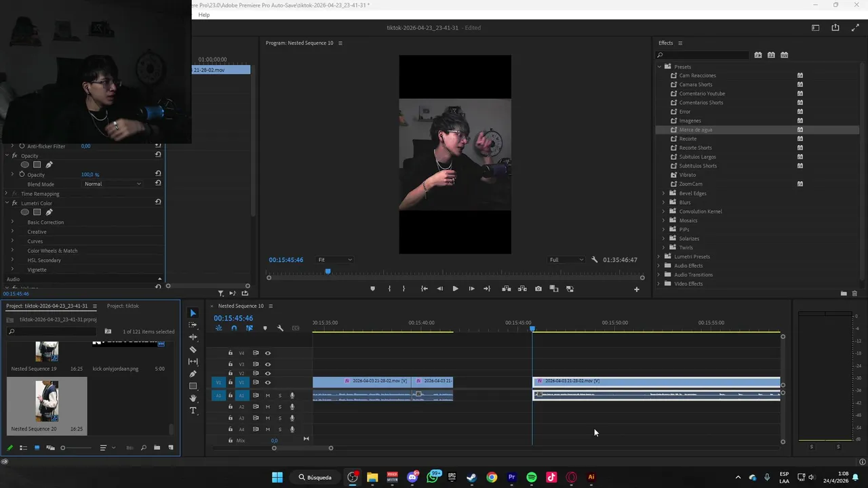Mark Out point in Program monitor
This screenshot has width=868, height=488.
click(x=403, y=289)
